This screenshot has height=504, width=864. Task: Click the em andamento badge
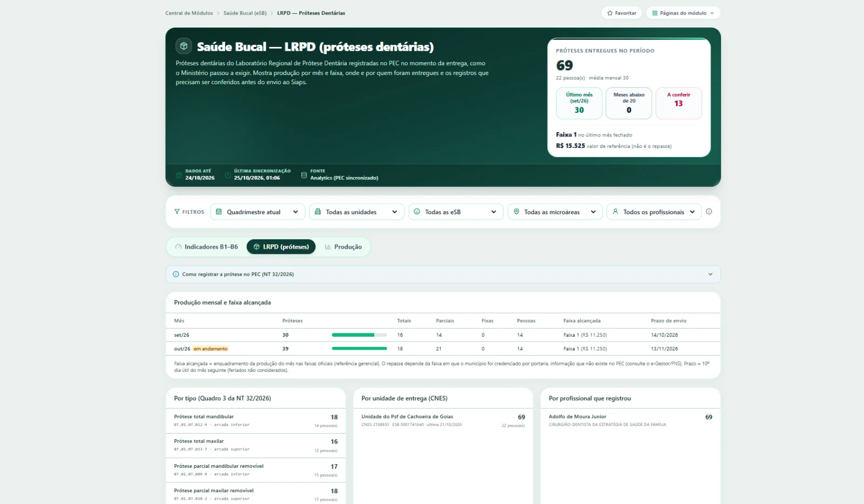point(211,349)
